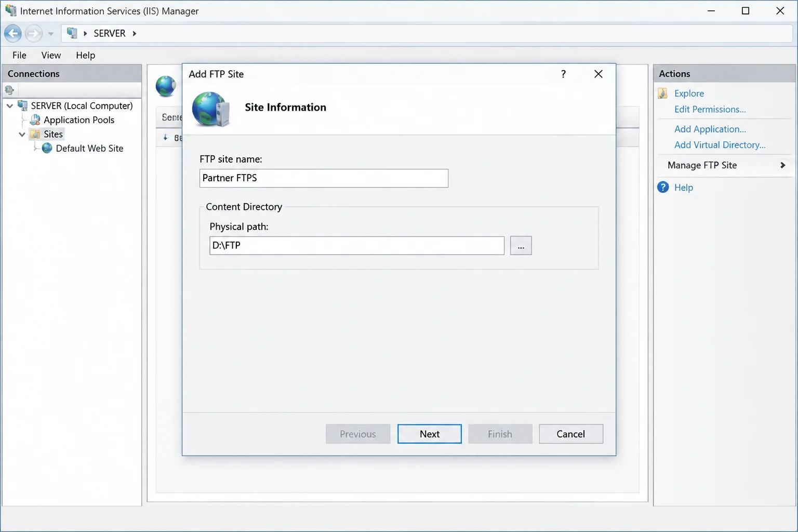
Task: Click the IIS Manager title bar icon
Action: point(11,11)
